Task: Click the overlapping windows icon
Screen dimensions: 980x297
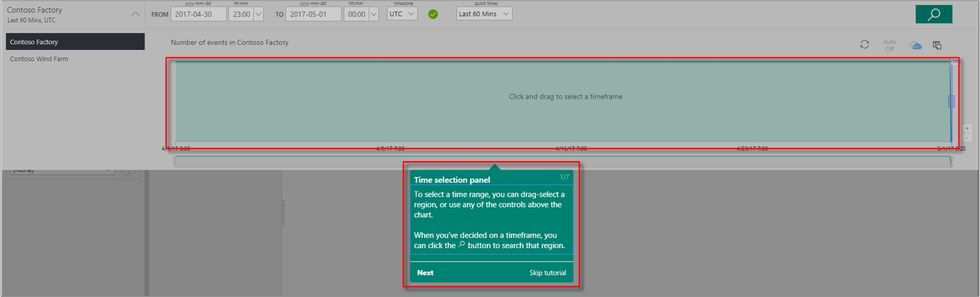Action: (937, 45)
